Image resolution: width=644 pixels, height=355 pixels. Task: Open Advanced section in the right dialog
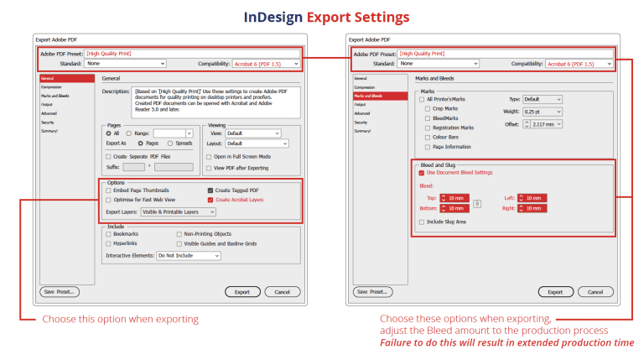[362, 113]
